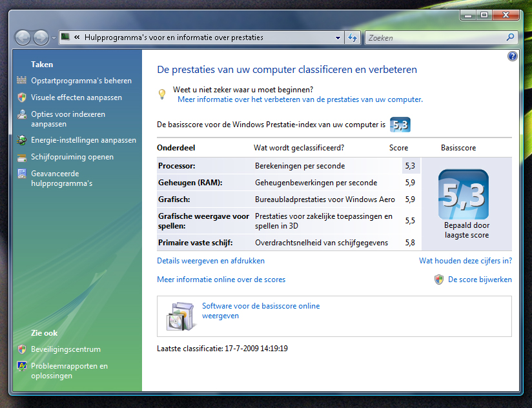
Task: Click De score bijwerken link
Action: pos(480,280)
